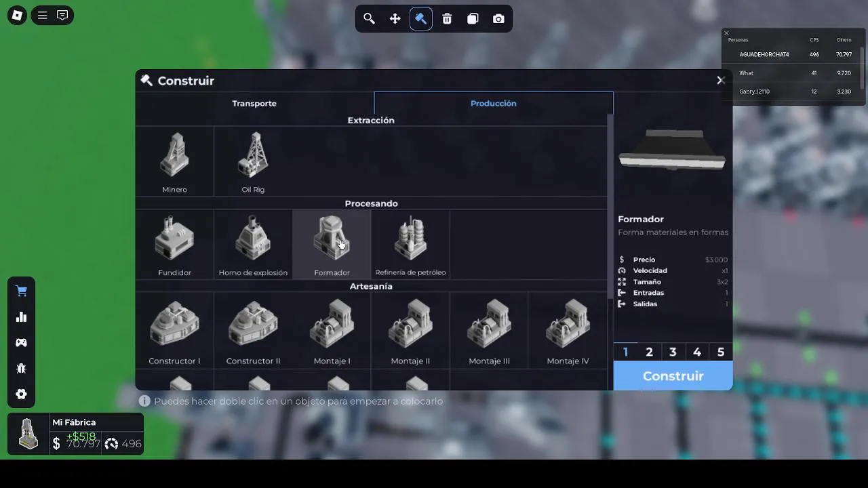The width and height of the screenshot is (868, 488).
Task: Click the Mi Fábrica factory thumbnail
Action: pyautogui.click(x=28, y=434)
